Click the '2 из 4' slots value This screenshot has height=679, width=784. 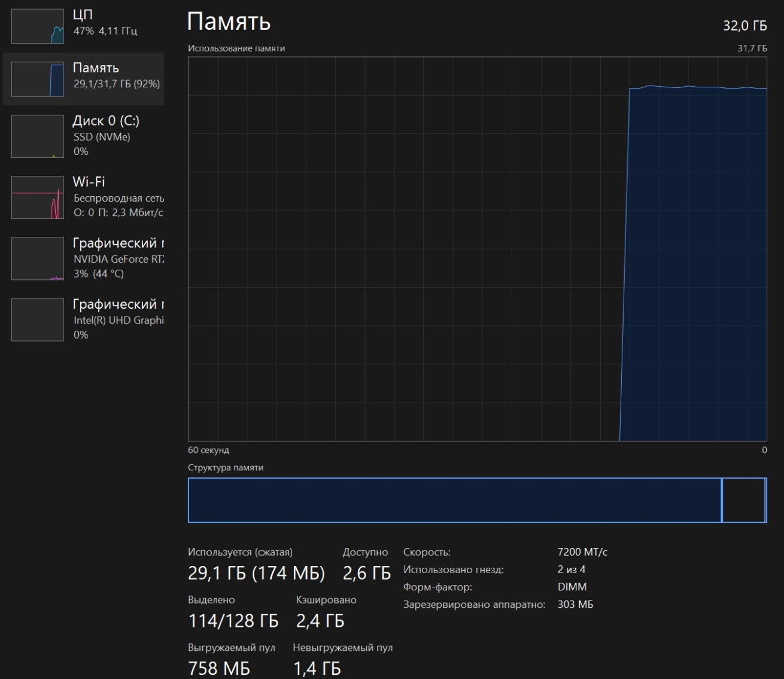point(572,570)
